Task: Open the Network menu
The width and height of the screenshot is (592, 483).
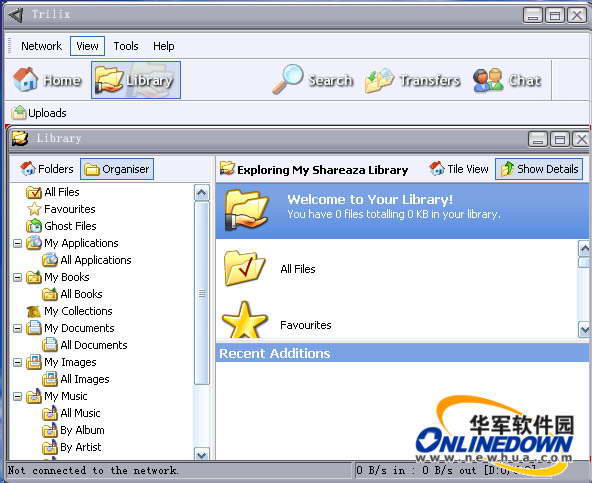Action: (x=41, y=46)
